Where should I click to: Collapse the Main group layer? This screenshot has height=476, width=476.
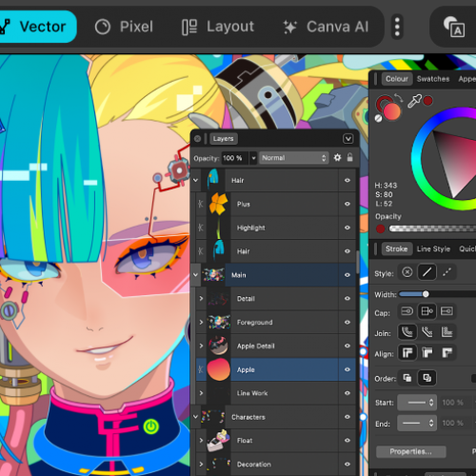[195, 275]
